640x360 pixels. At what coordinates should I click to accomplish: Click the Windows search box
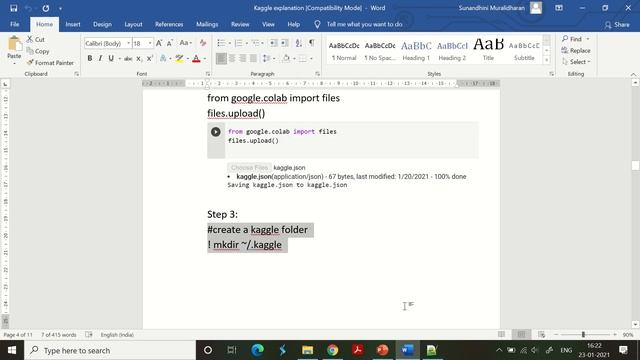[x=110, y=350]
